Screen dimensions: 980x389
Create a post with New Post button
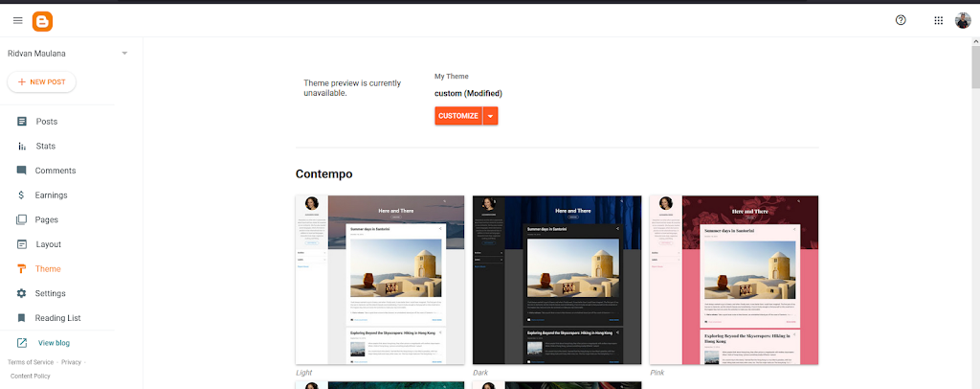pos(41,82)
